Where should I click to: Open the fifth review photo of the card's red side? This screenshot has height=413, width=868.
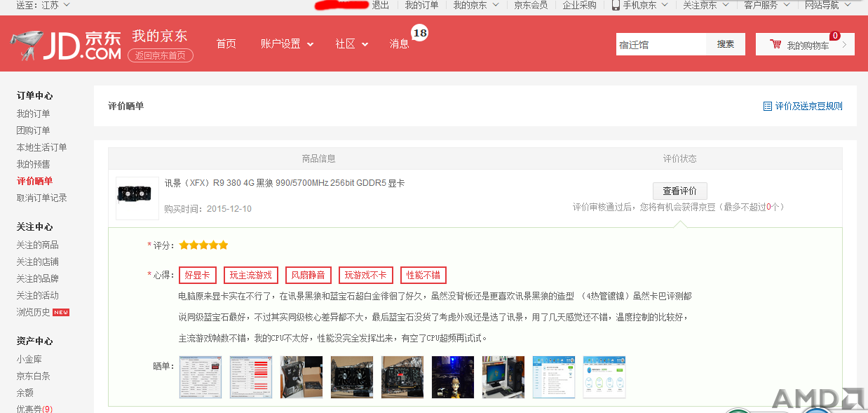pyautogui.click(x=402, y=377)
